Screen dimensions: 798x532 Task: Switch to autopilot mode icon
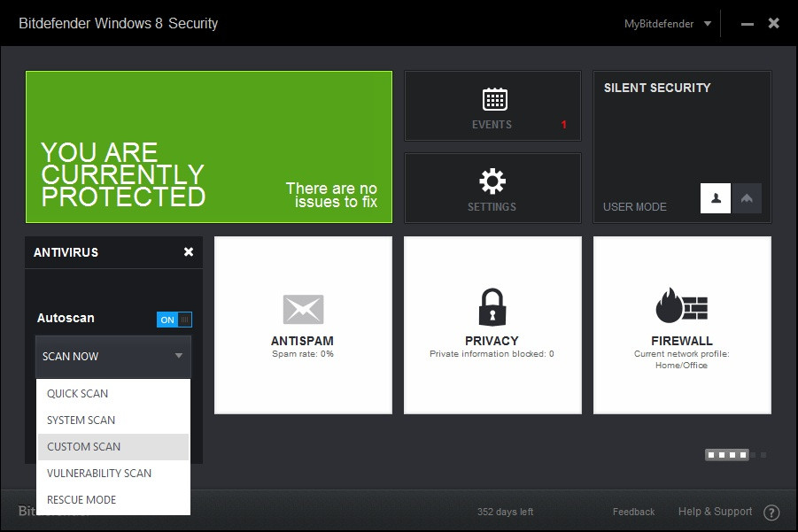click(747, 198)
